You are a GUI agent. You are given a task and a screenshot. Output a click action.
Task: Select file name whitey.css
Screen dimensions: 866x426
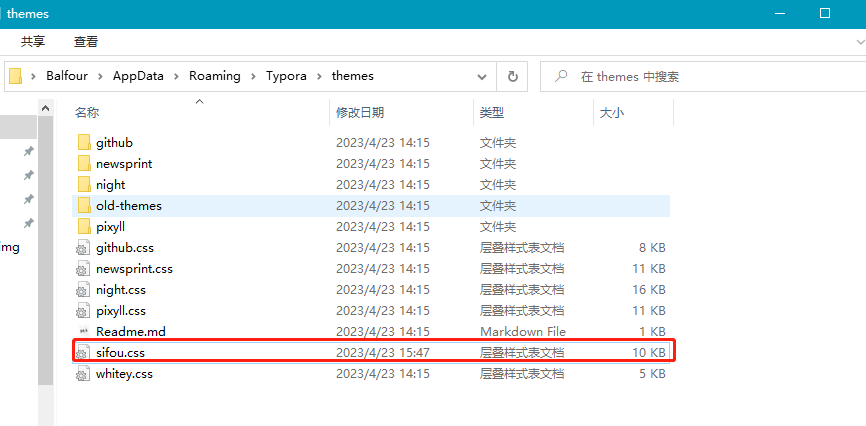click(x=124, y=374)
